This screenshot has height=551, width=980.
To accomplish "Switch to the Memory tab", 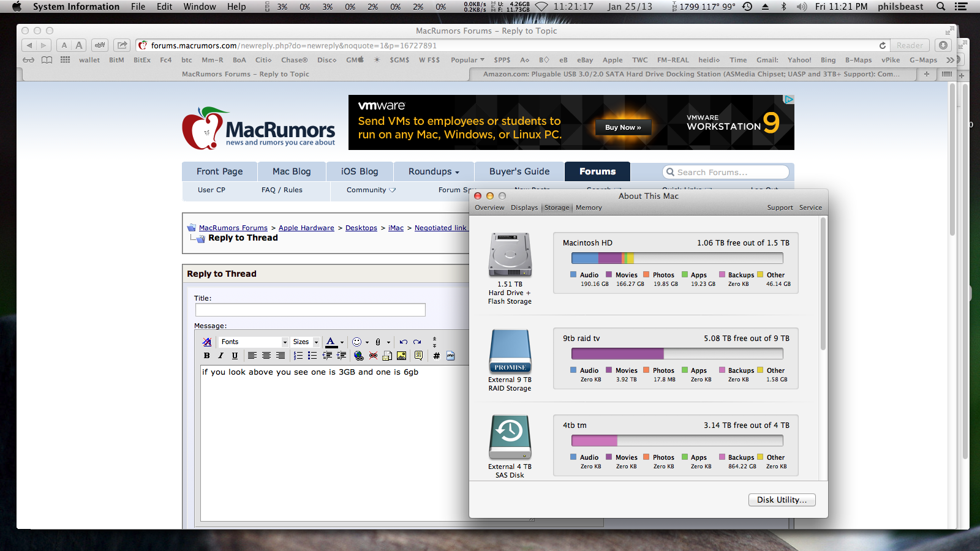I will [x=589, y=208].
